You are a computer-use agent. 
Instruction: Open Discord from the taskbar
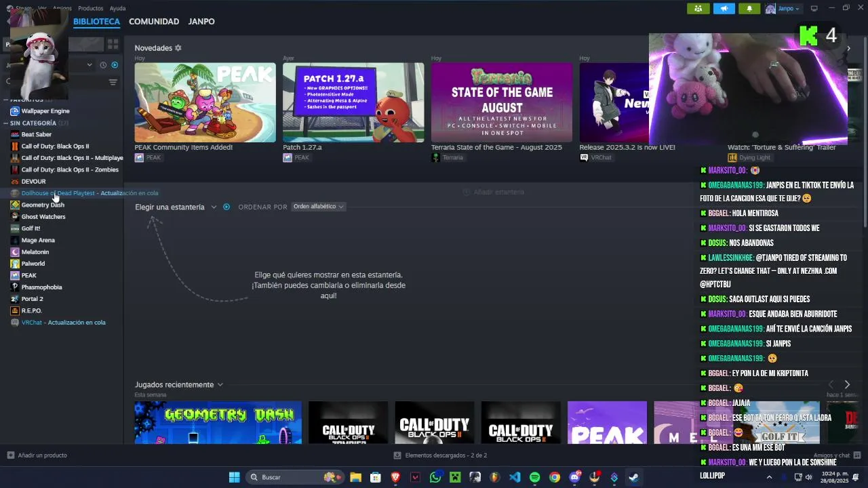pos(575,477)
